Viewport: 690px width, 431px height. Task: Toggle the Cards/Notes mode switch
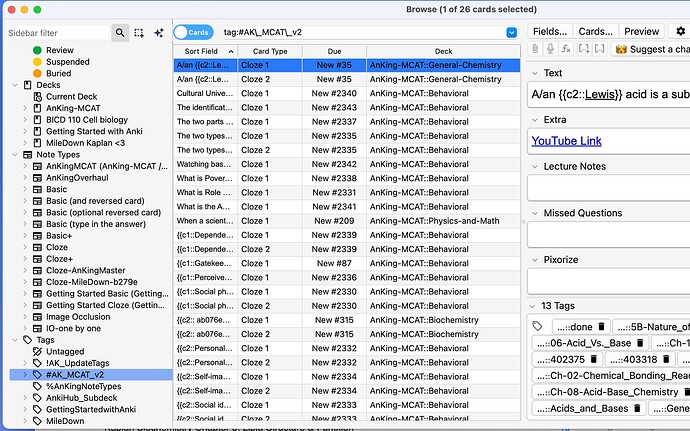(x=194, y=33)
